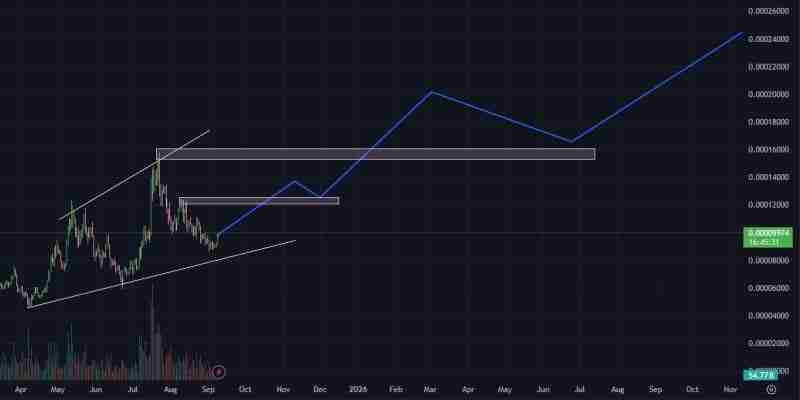
Task: Open chart settings gear in bottom-right corner
Action: (770, 387)
